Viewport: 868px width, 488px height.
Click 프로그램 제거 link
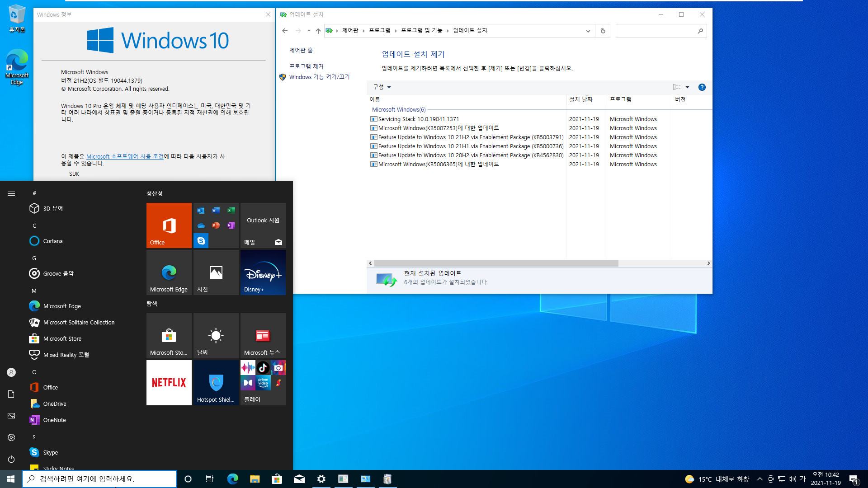(306, 66)
